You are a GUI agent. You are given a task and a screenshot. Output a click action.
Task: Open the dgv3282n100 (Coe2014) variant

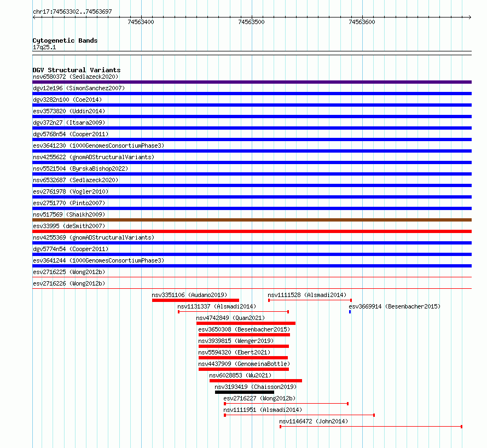(x=67, y=100)
